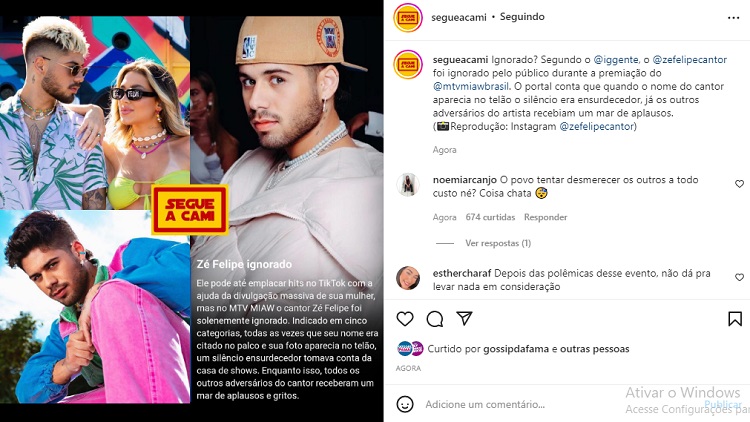This screenshot has width=750, height=422.
Task: Open segueacami profile avatar in header
Action: [408, 18]
